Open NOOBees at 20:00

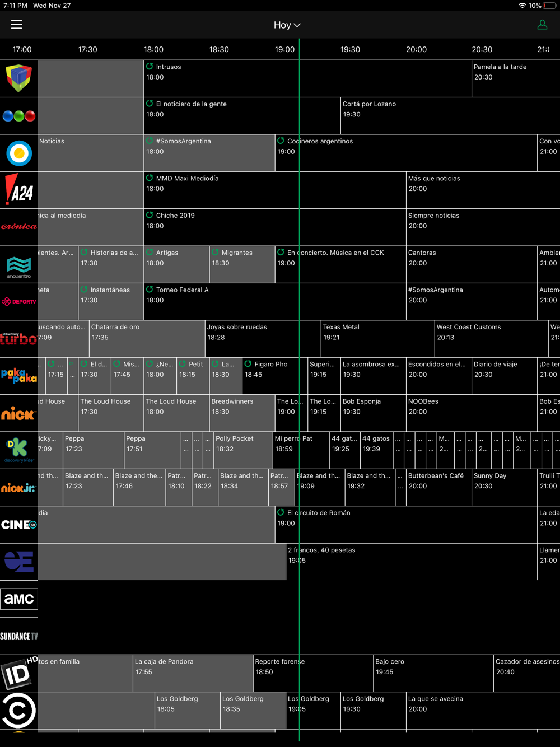[472, 413]
